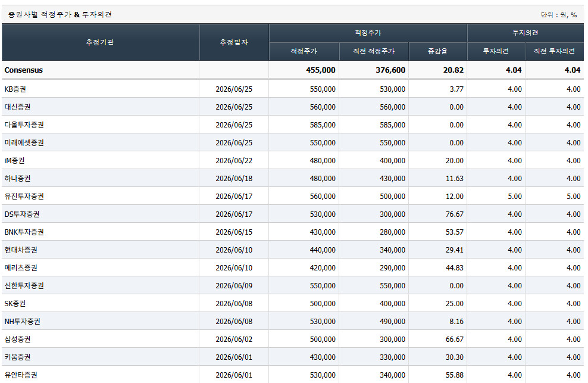Select 유안타증권 row name
Viewport: 588px width, 383px height.
point(21,375)
